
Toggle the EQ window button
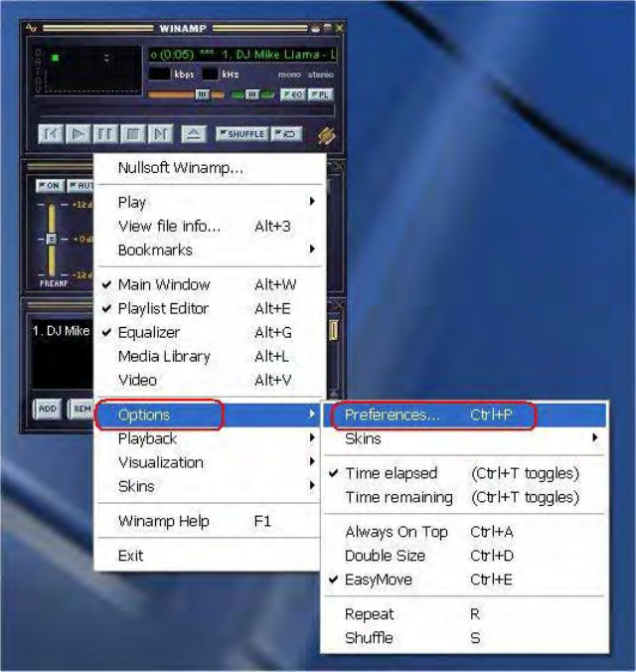tap(293, 94)
